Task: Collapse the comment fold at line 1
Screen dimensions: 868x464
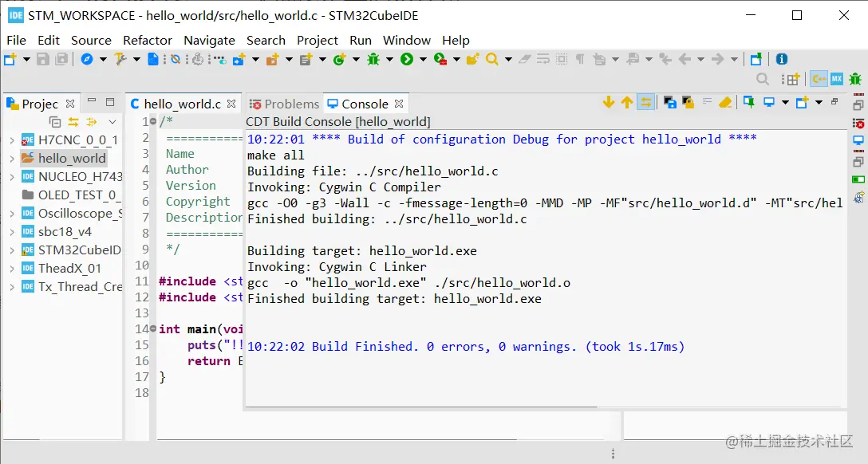Action: [x=153, y=122]
